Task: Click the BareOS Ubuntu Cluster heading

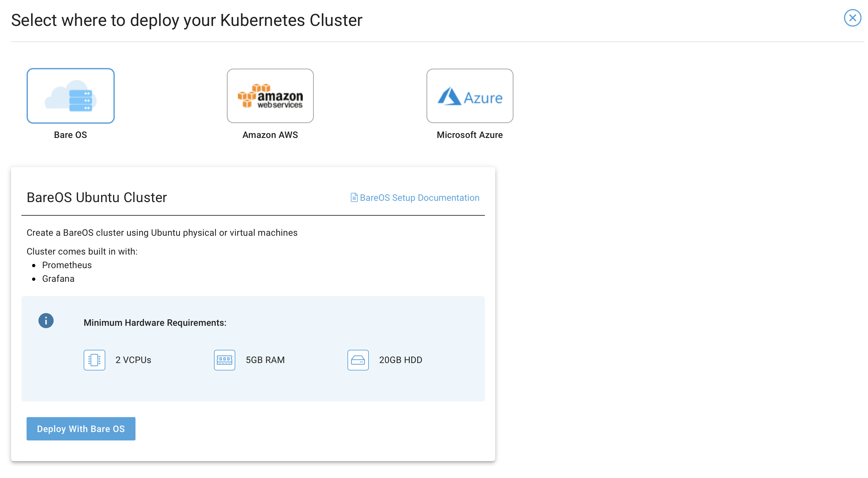Action: [x=97, y=198]
